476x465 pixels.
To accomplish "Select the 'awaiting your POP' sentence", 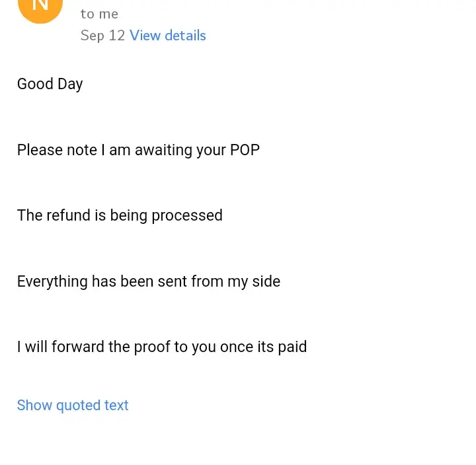I will (138, 150).
